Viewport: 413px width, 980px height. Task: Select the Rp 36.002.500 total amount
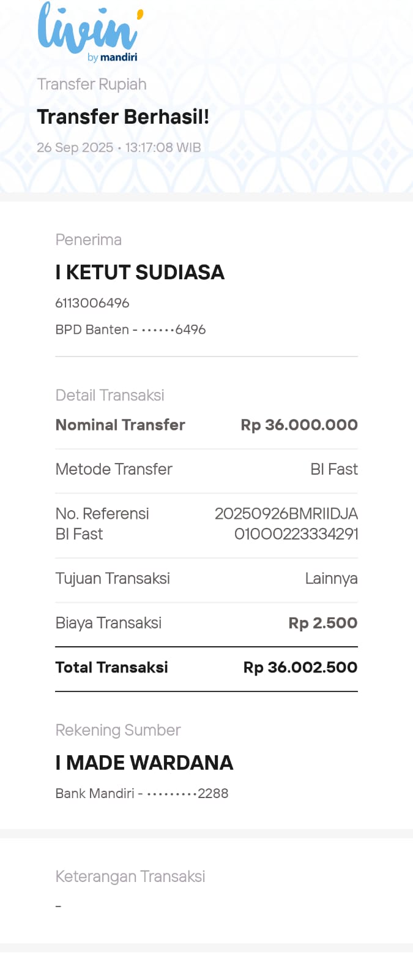[x=300, y=668]
